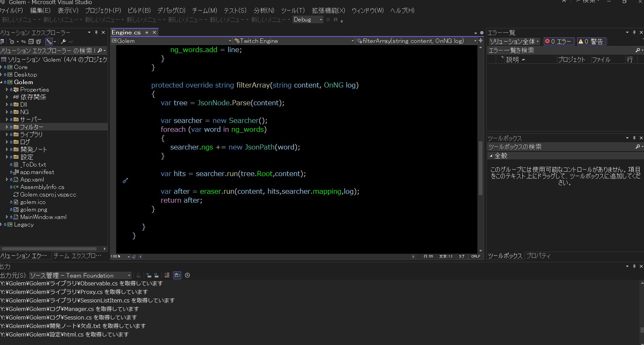Click search icon in toolbox search
The width and height of the screenshot is (644, 345).
[638, 146]
